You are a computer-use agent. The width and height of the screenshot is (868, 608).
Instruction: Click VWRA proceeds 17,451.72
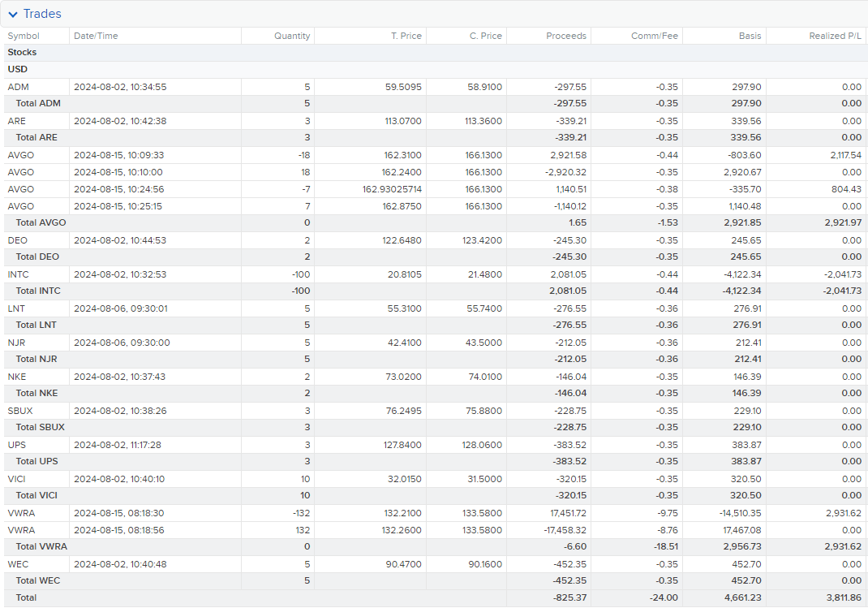click(x=568, y=513)
